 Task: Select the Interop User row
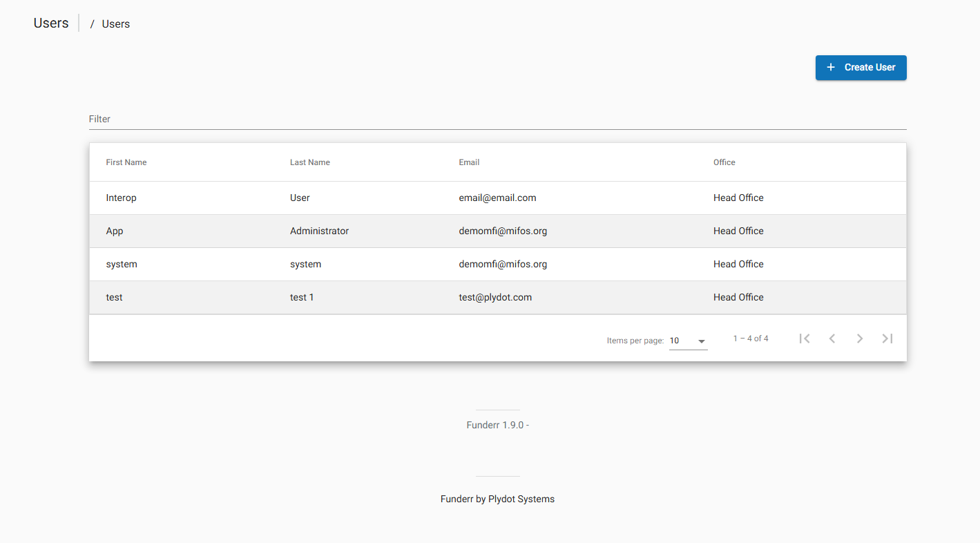pyautogui.click(x=276, y=198)
